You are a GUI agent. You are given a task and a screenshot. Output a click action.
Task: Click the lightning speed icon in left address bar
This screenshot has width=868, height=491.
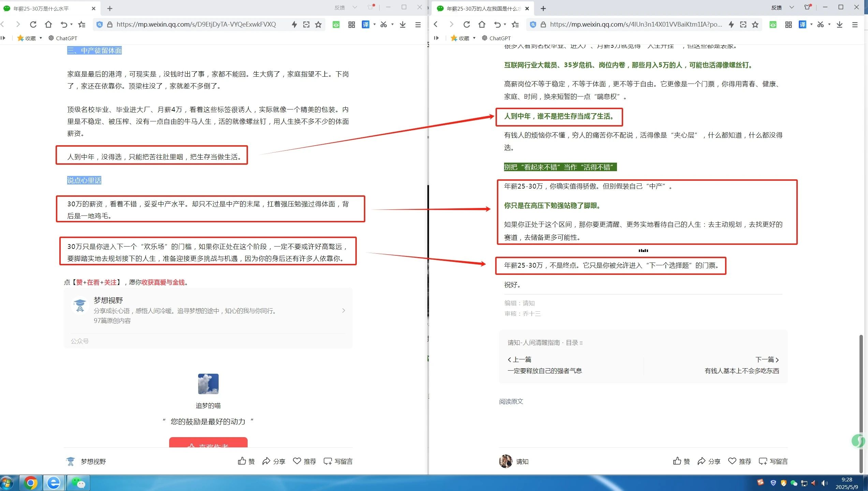pos(294,25)
